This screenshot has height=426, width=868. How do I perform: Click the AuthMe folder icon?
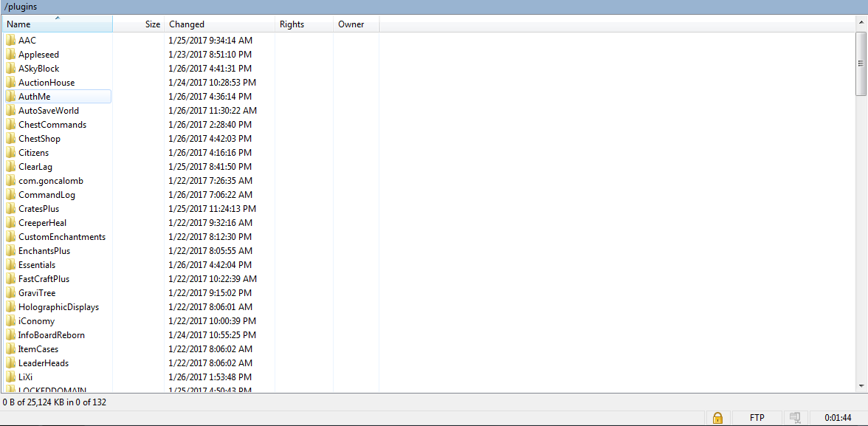[x=10, y=97]
